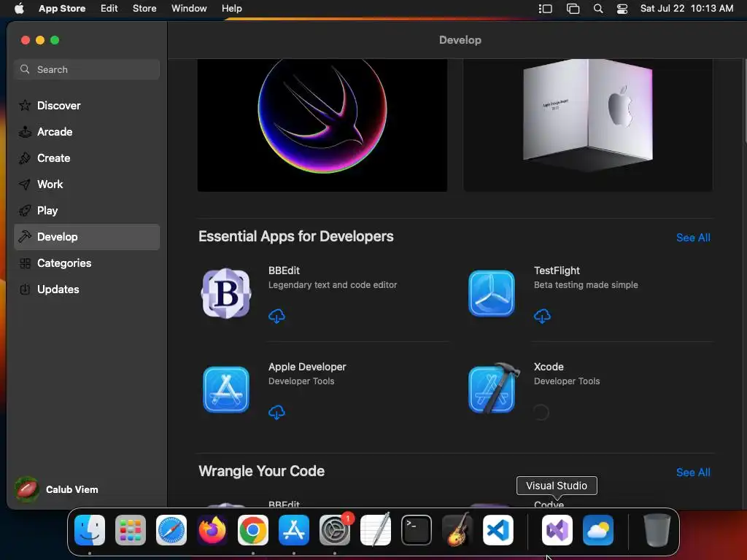Open the Xcode app icon

[494, 389]
